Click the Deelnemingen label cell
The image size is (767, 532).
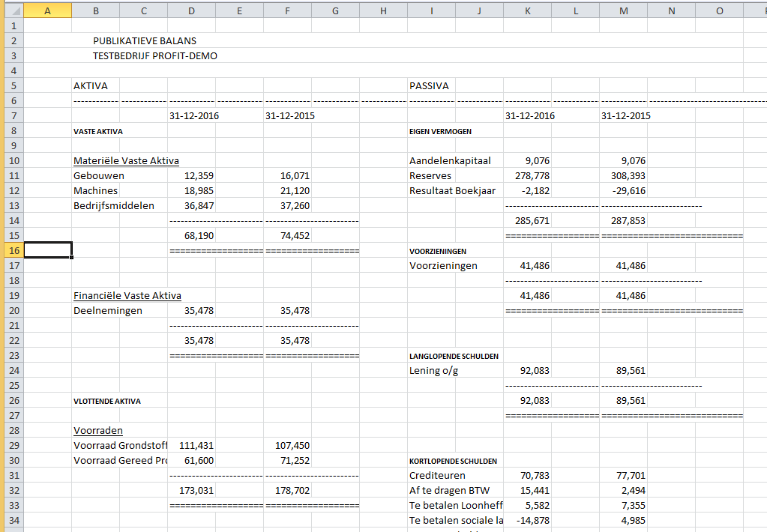(108, 310)
